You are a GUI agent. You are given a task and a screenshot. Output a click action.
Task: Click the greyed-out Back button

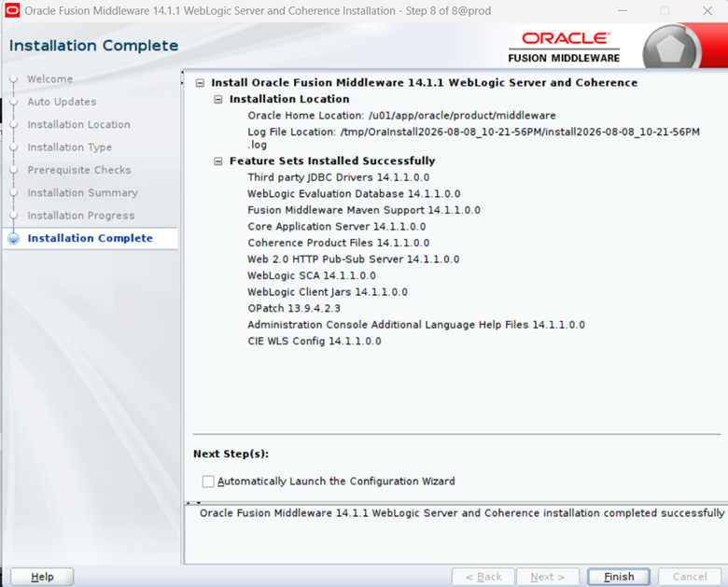[483, 577]
